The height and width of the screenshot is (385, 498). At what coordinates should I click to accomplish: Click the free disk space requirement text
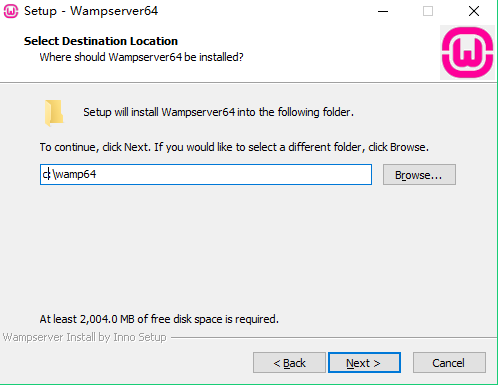[x=159, y=319]
